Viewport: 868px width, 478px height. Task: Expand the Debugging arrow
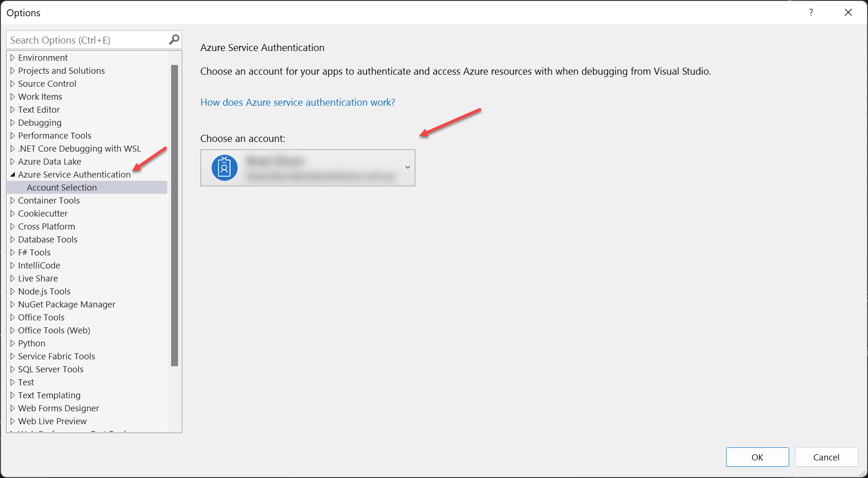point(13,122)
